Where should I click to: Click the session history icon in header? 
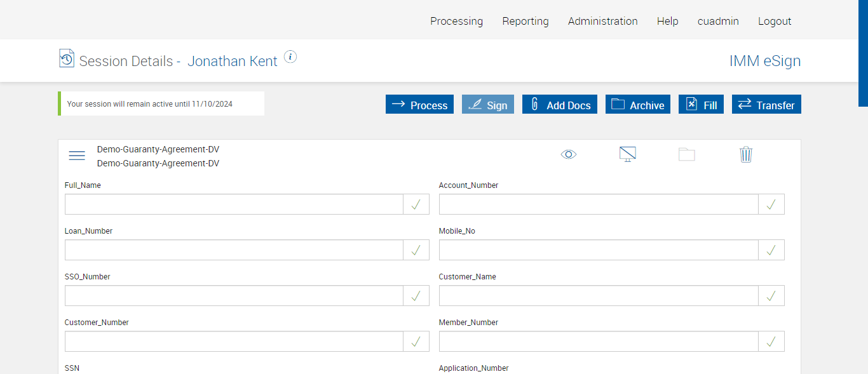tap(67, 58)
